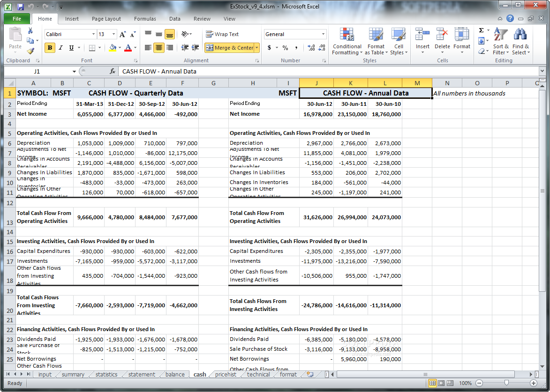
Task: Open Format as Table gallery
Action: (376, 41)
